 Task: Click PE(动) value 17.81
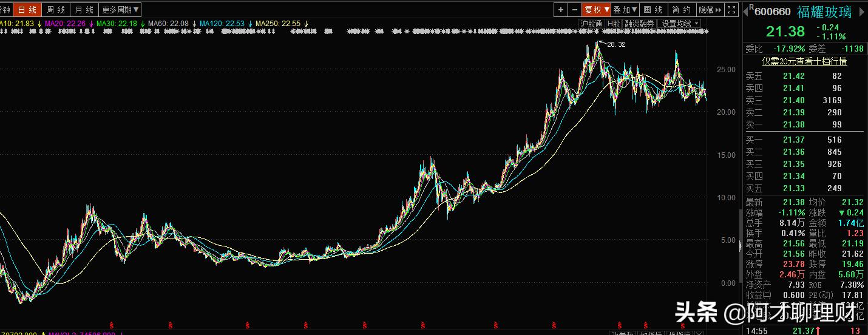[x=852, y=295]
